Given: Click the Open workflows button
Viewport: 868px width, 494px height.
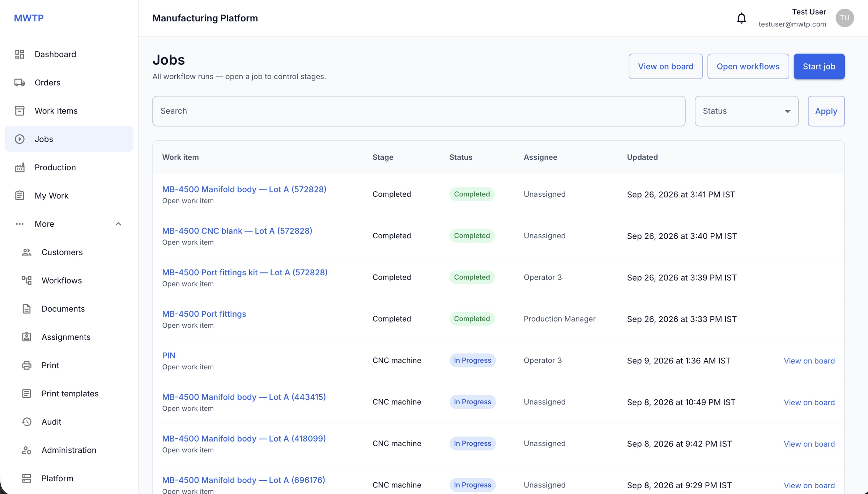Looking at the screenshot, I should pyautogui.click(x=748, y=67).
